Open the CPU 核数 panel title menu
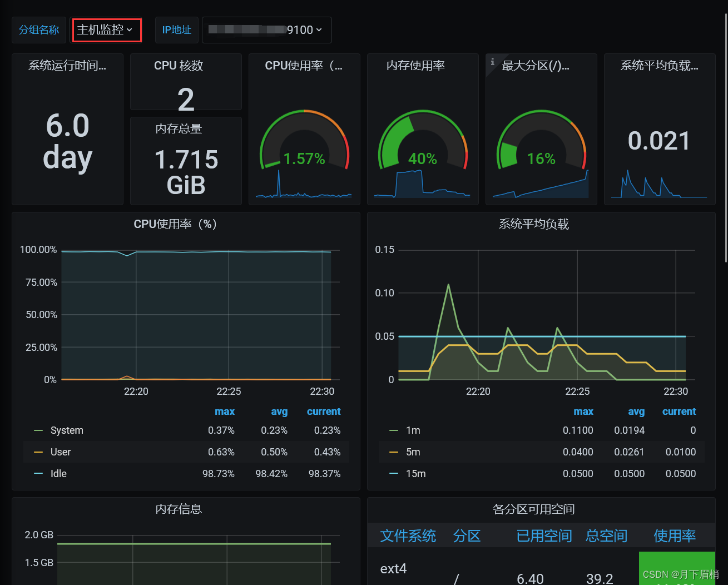The width and height of the screenshot is (728, 585). click(179, 66)
